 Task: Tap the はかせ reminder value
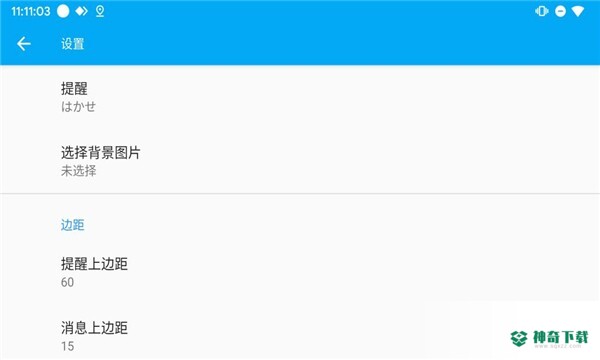pos(78,107)
